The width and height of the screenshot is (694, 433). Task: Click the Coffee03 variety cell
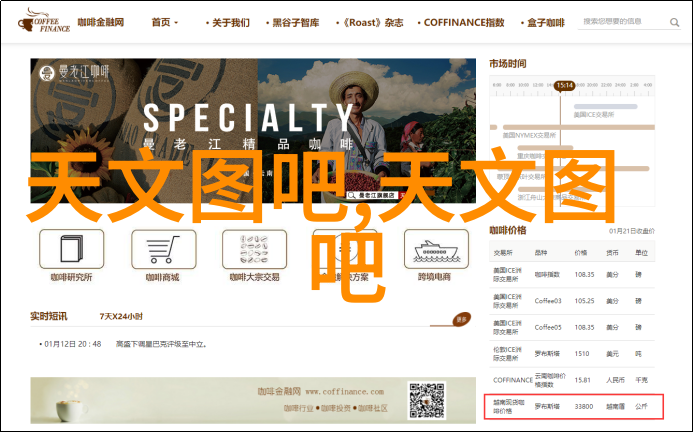tap(548, 301)
